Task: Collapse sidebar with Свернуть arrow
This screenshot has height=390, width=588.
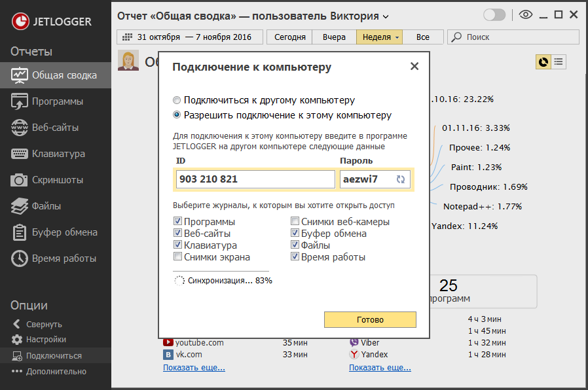Action: coord(16,324)
